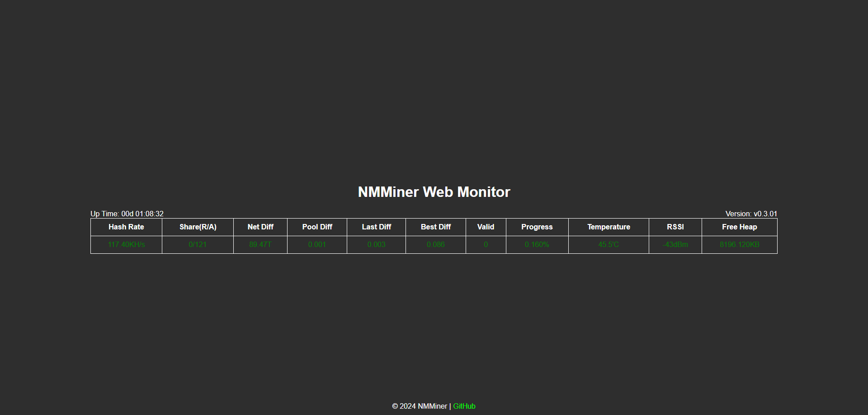
Task: Select the Share(R/A) column header
Action: (198, 227)
